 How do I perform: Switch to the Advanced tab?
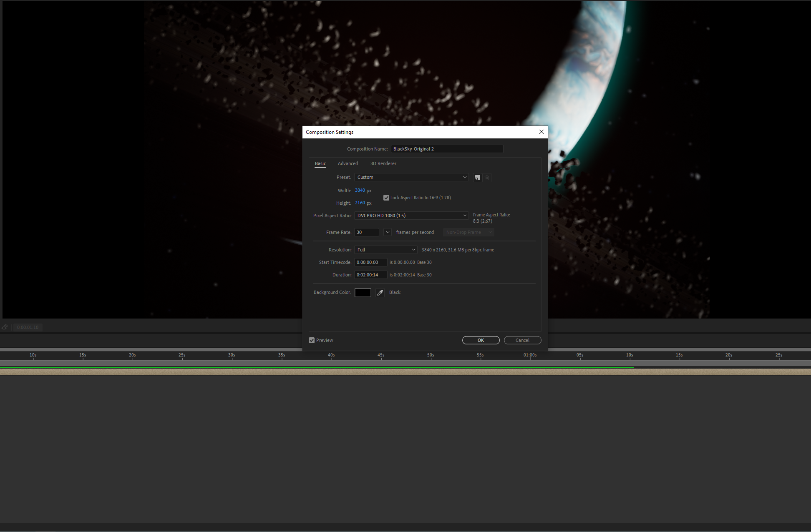pos(348,163)
